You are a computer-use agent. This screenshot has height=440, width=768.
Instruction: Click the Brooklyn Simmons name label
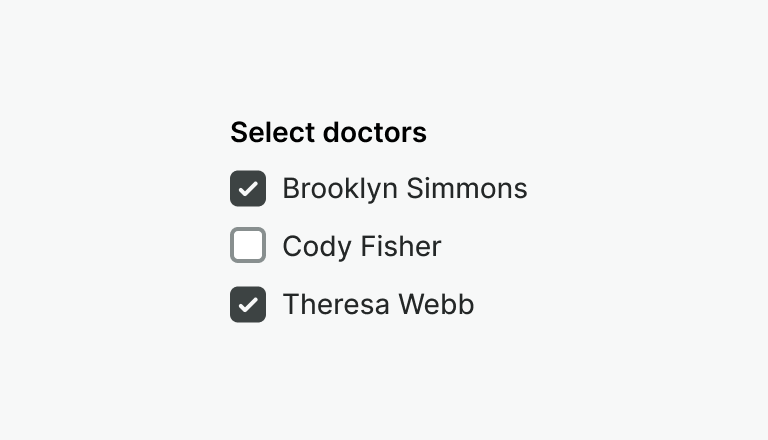[404, 188]
